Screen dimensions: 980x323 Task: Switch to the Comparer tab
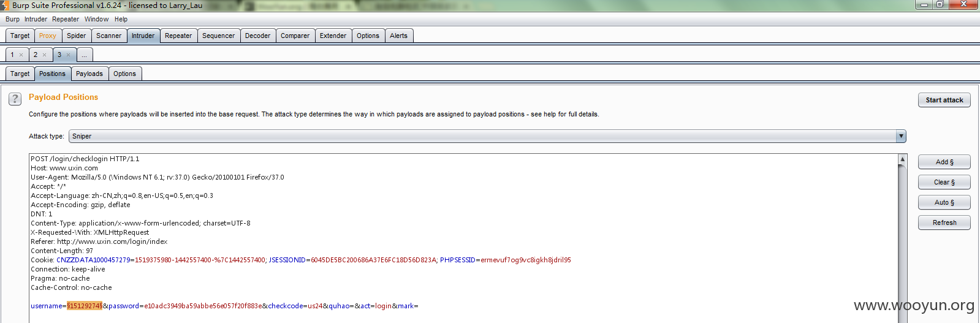pos(295,36)
